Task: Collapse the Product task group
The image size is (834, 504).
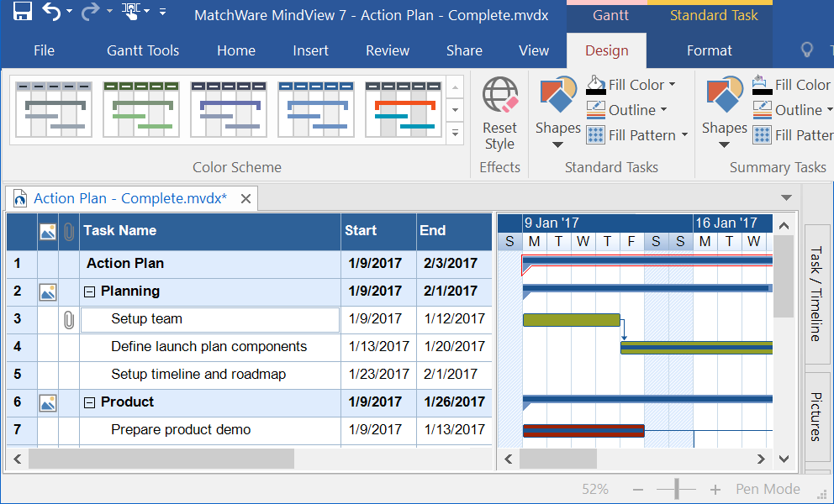Action: point(90,402)
